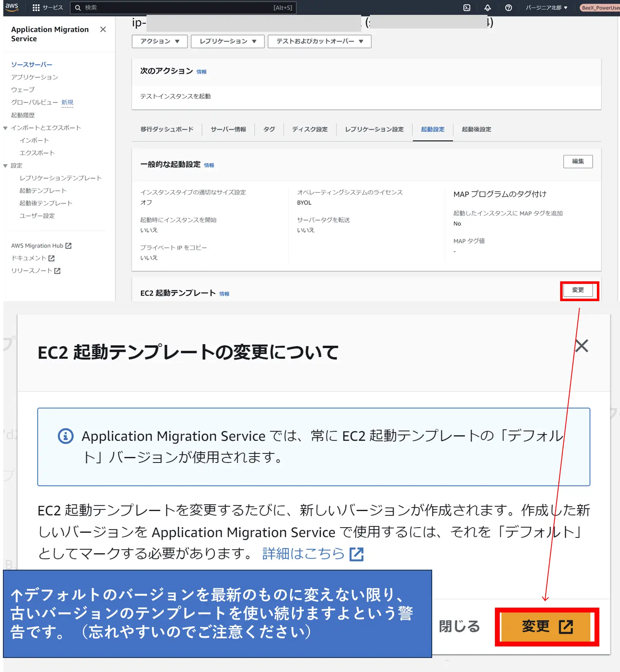620x672 pixels.
Task: Click the AWS logo in the header
Action: click(12, 7)
